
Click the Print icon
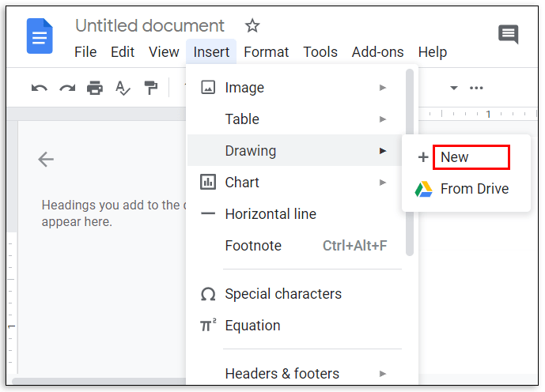coord(95,88)
